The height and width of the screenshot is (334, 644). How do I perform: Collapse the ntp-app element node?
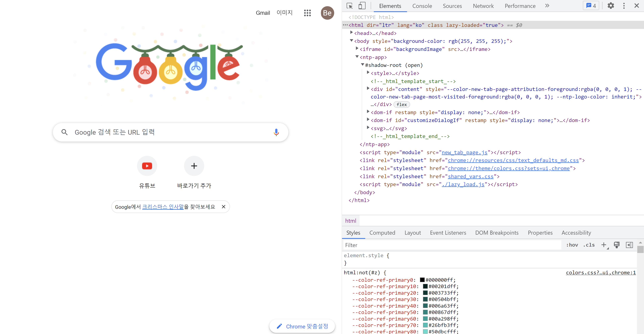357,57
